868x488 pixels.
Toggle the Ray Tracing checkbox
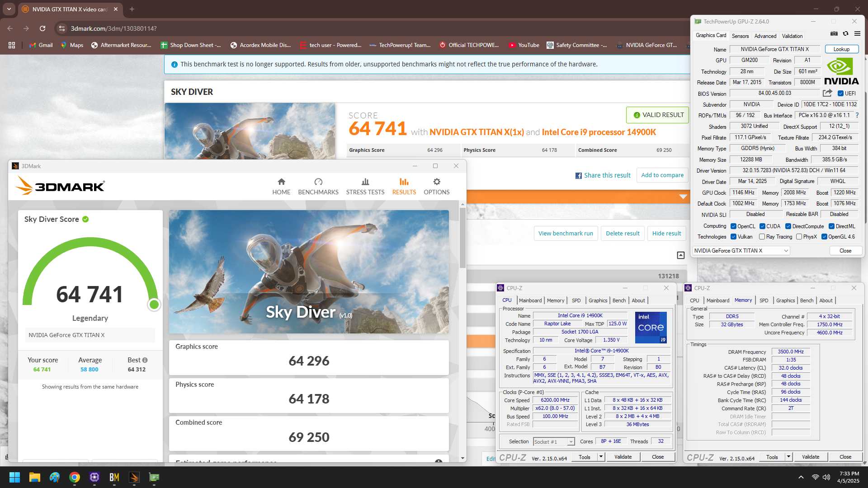762,237
